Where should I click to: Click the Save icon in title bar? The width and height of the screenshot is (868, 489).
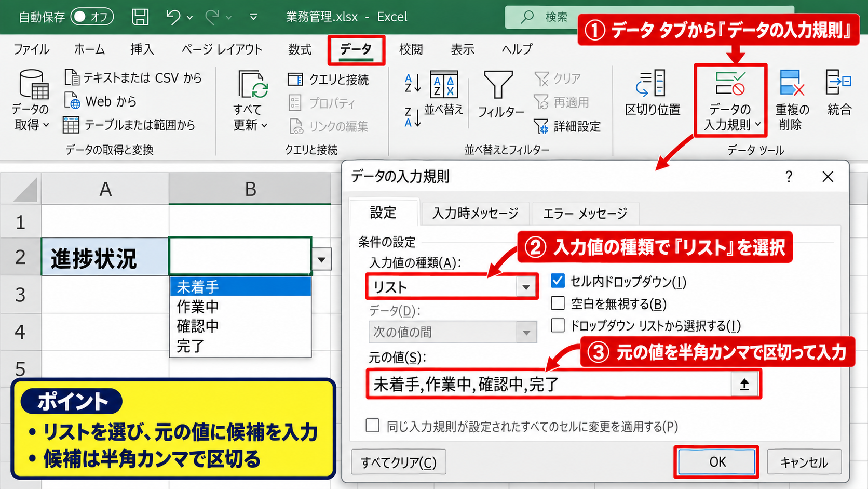tap(140, 17)
